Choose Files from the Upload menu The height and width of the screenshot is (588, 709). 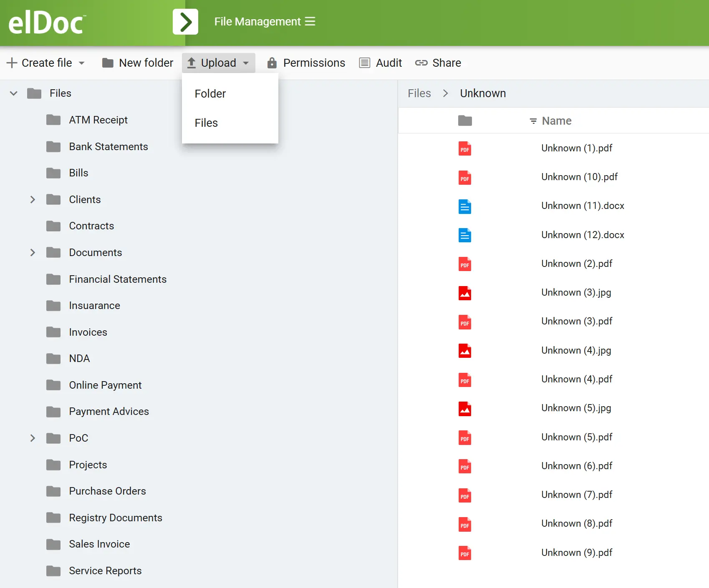[206, 123]
